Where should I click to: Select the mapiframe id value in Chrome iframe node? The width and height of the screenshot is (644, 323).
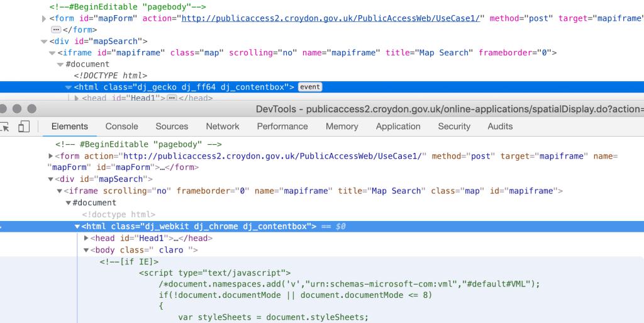[x=531, y=191]
